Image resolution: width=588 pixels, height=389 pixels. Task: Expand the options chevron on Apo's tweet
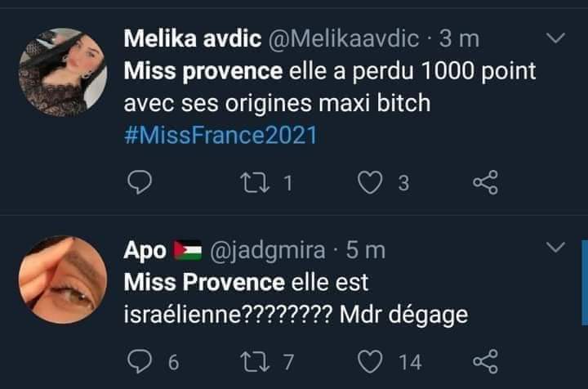point(555,247)
